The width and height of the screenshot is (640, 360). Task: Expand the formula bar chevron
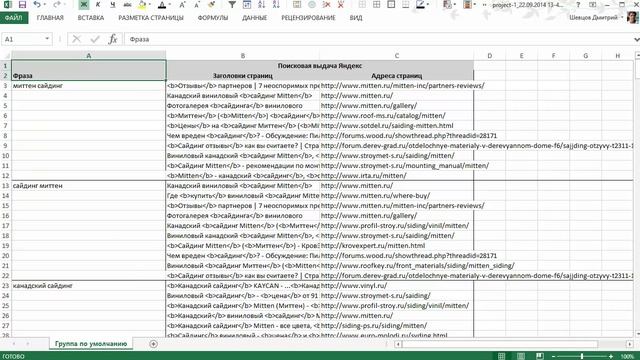636,39
